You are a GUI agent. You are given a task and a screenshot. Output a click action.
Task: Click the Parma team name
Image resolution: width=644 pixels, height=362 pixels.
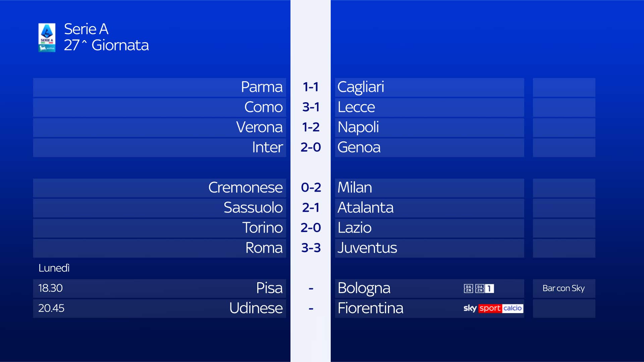[x=262, y=87]
